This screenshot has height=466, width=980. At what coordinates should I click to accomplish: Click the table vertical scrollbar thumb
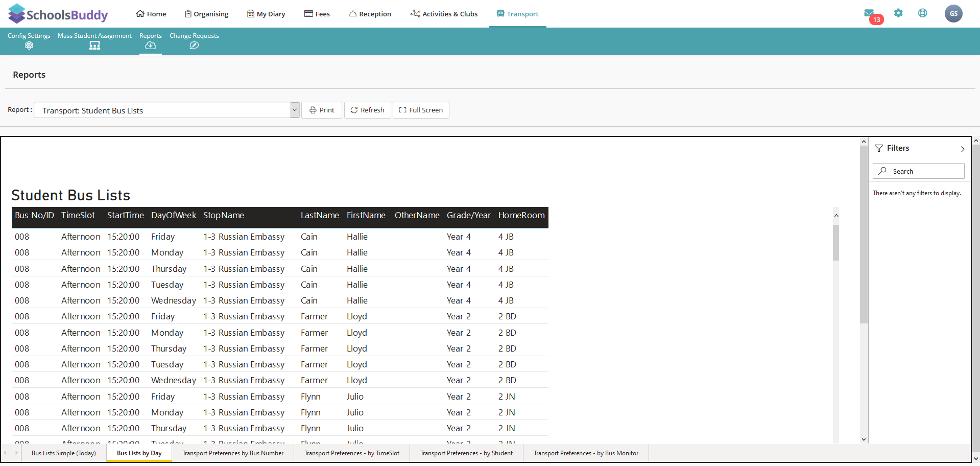click(836, 243)
